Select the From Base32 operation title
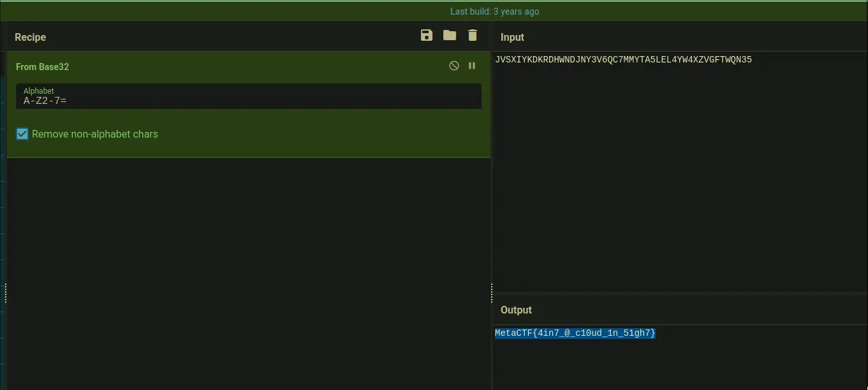Screen dimensions: 868x390 click(42, 67)
